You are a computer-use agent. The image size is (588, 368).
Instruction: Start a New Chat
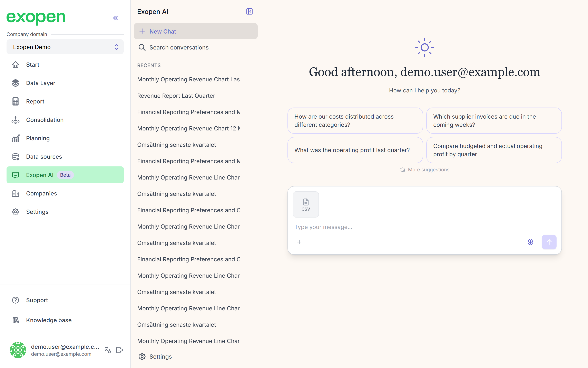coord(196,31)
